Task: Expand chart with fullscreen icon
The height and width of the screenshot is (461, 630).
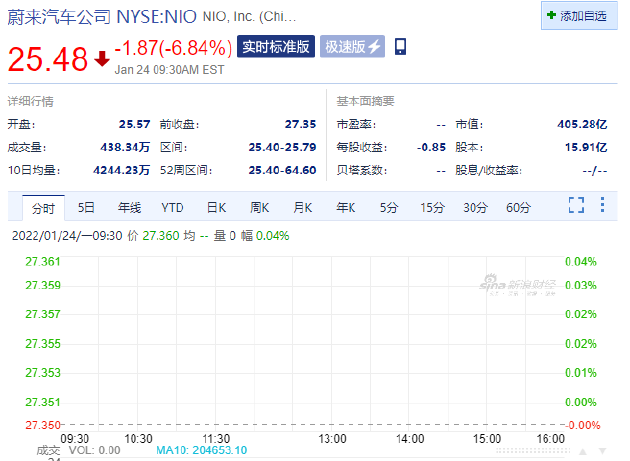Action: click(x=576, y=205)
